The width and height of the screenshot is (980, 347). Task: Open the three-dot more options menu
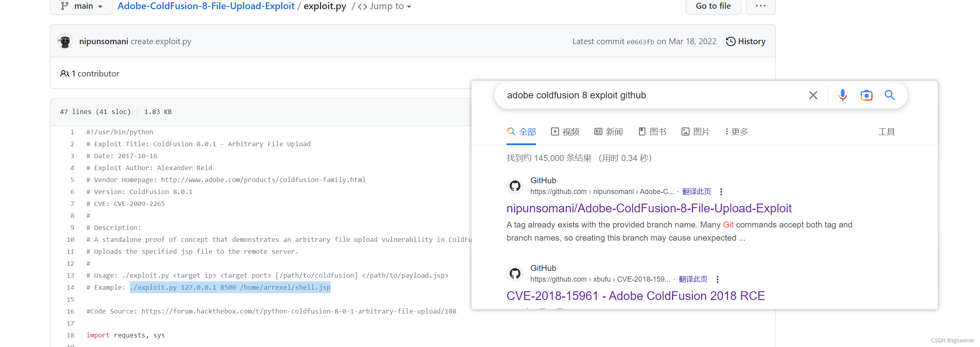pyautogui.click(x=761, y=6)
